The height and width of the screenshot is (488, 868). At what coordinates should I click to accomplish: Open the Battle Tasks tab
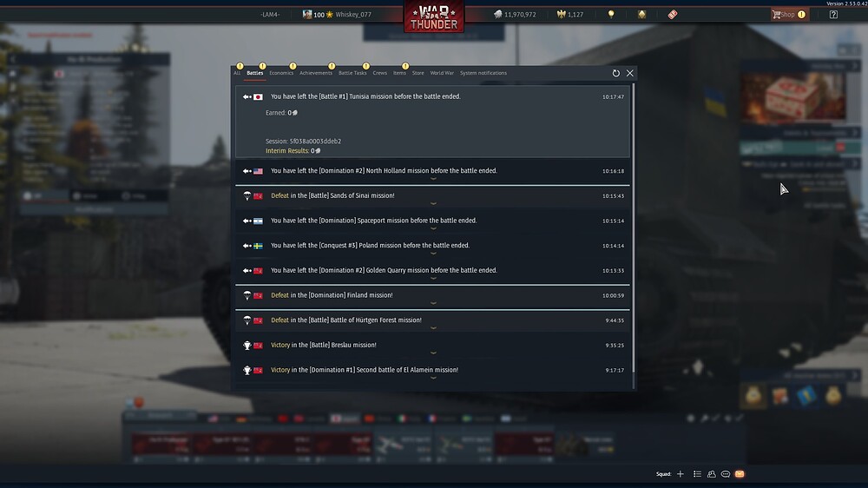(352, 73)
